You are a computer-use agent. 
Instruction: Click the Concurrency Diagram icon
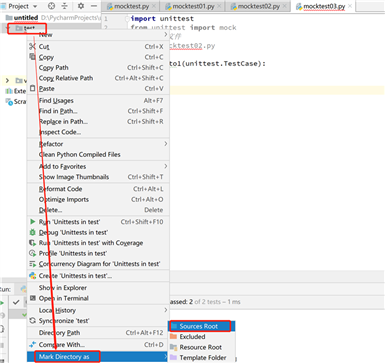tap(32, 264)
